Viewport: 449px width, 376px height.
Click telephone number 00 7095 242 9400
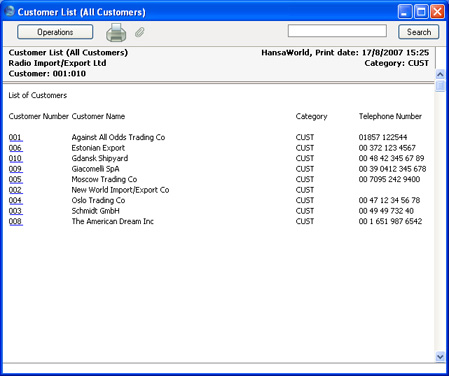389,179
